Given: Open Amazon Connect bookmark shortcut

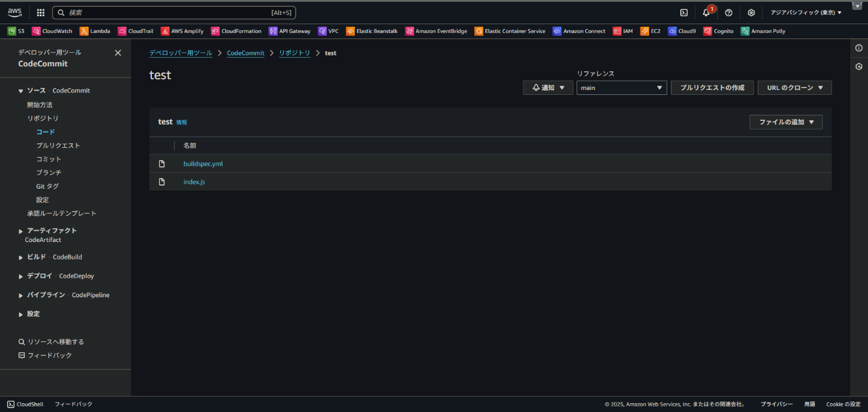Looking at the screenshot, I should tap(579, 31).
